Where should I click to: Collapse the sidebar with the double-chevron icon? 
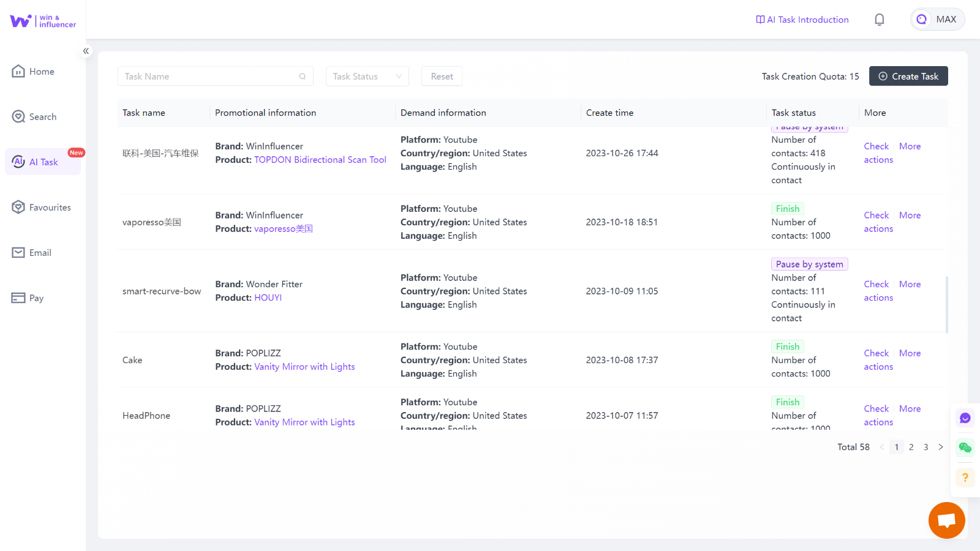86,51
